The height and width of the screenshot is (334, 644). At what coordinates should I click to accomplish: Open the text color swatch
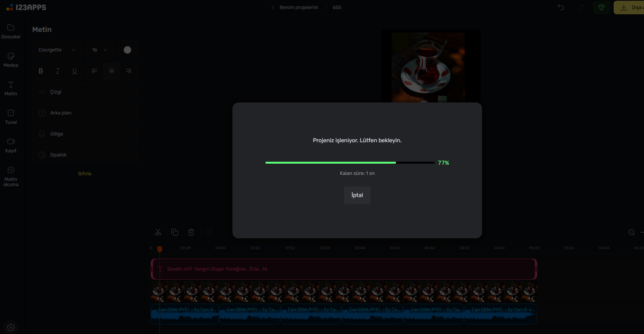click(x=127, y=50)
